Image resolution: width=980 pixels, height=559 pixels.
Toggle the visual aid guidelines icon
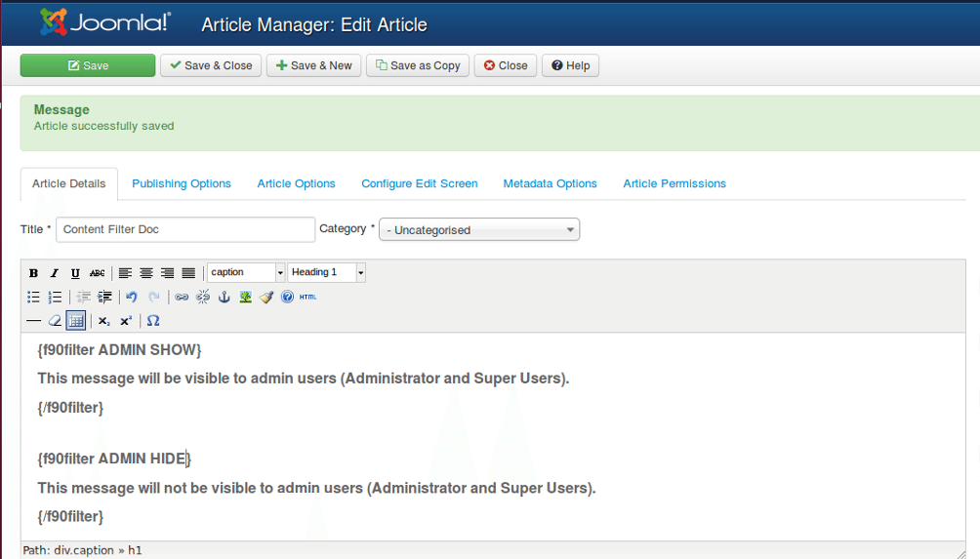pyautogui.click(x=76, y=321)
